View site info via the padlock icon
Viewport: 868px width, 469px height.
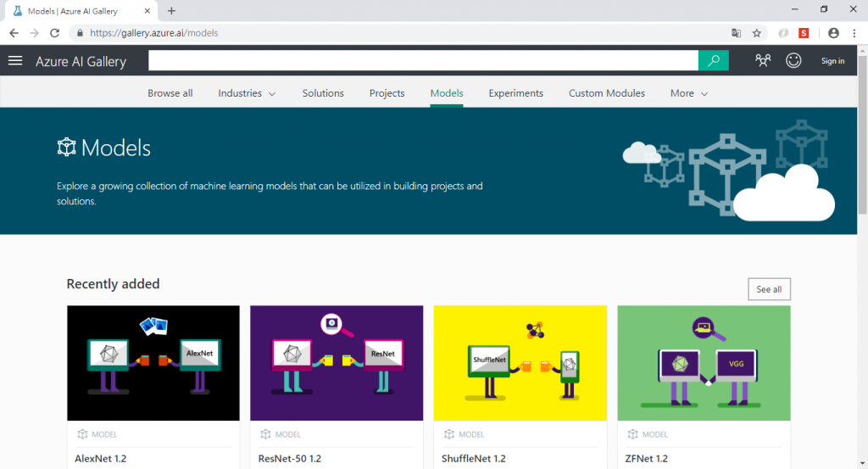point(80,33)
